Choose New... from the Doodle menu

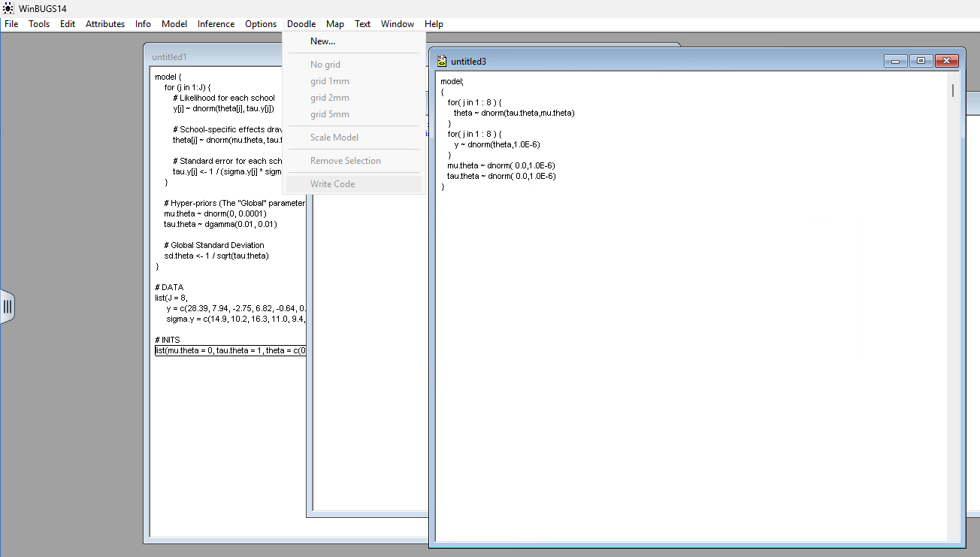point(322,41)
